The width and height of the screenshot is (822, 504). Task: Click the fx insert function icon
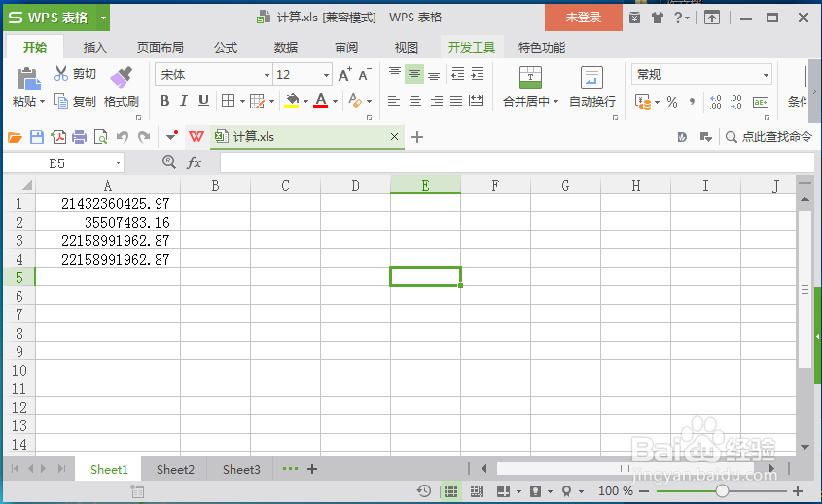[194, 162]
